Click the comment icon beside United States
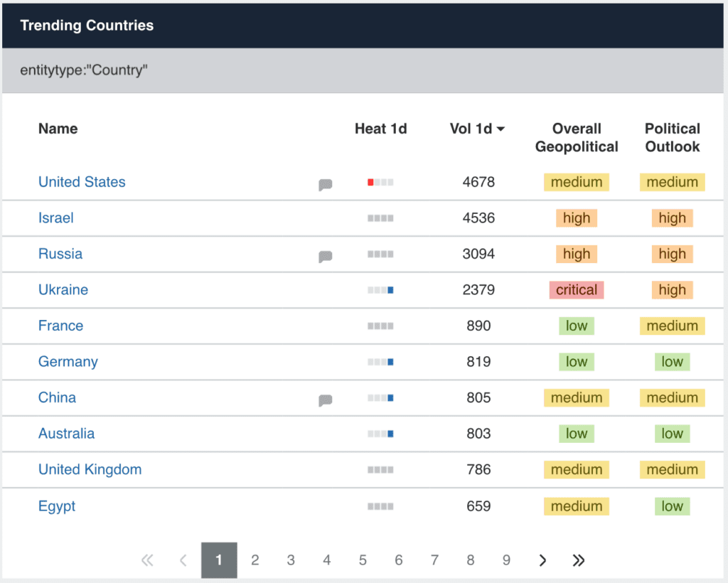 (325, 185)
